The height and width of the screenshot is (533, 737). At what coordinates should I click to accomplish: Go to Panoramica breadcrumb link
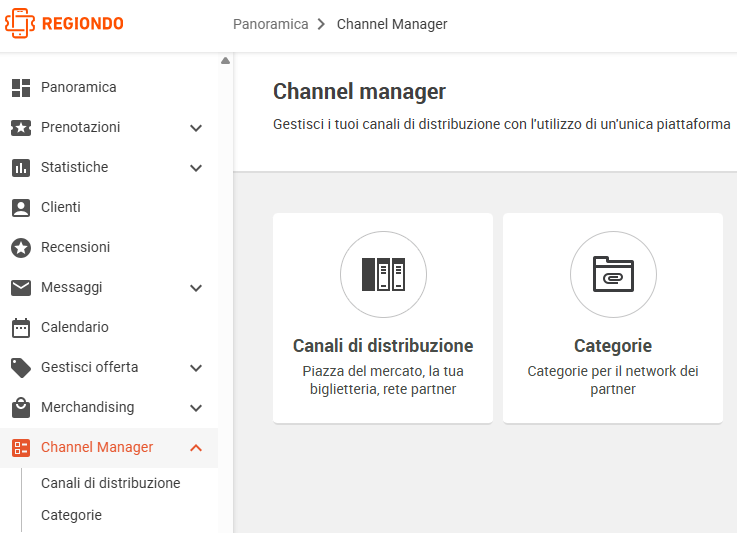(x=271, y=24)
